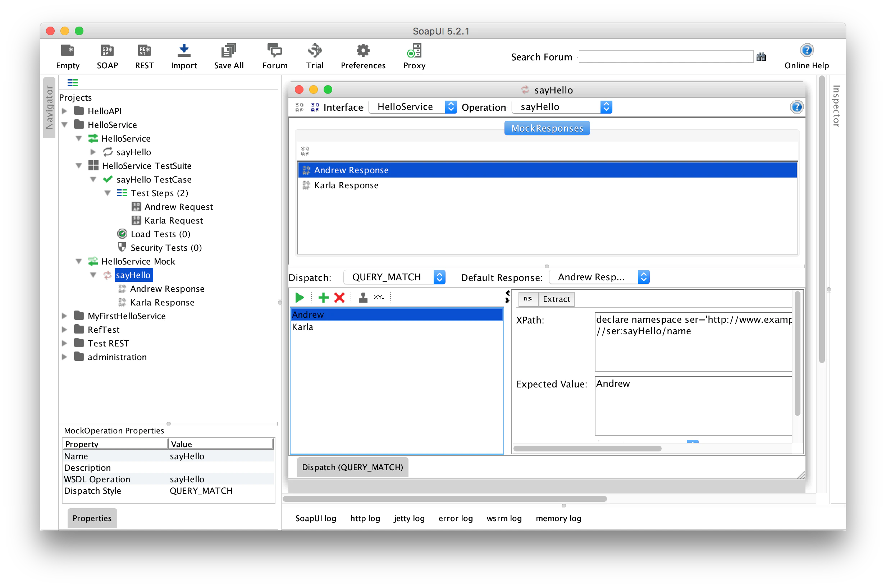886x588 pixels.
Task: Click the Import project icon
Action: coord(184,51)
